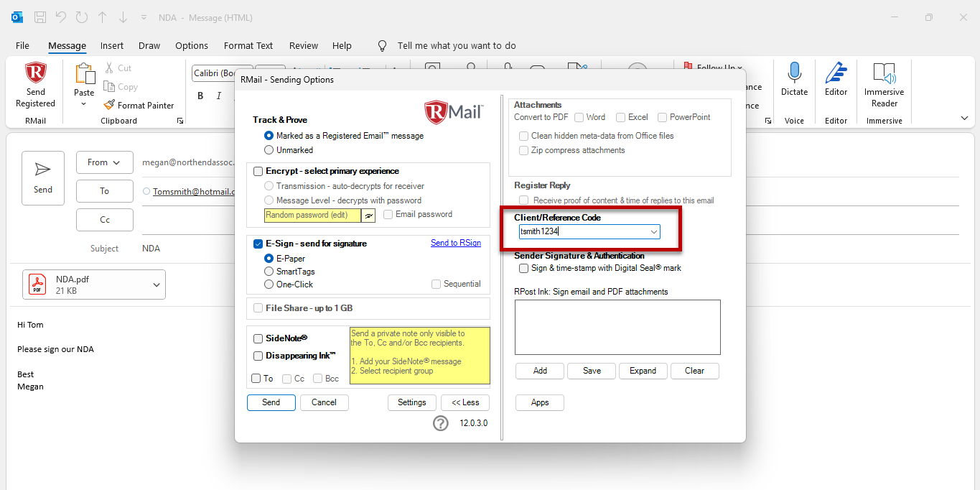Open the Format Text tab
Screen dimensions: 980x490
pos(248,45)
